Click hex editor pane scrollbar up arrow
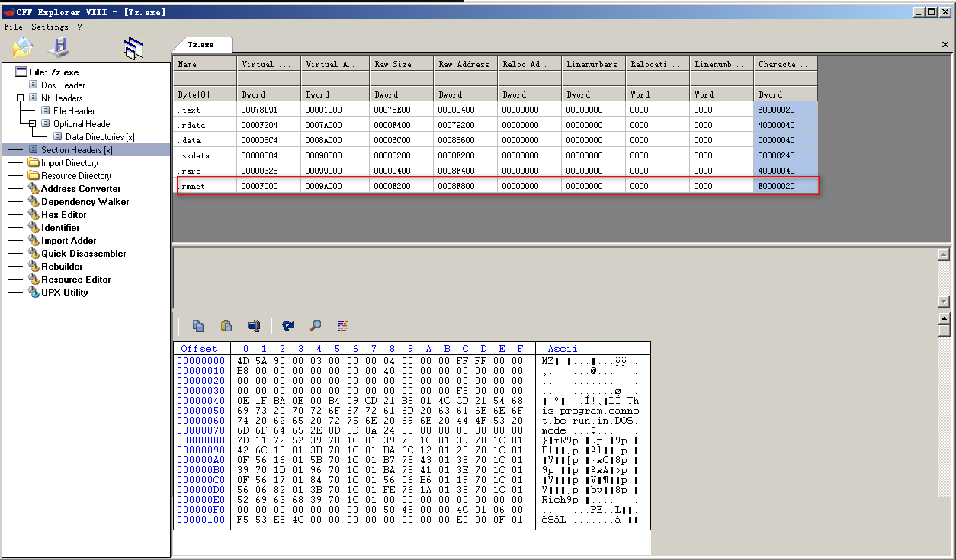Image resolution: width=956 pixels, height=560 pixels. click(944, 318)
